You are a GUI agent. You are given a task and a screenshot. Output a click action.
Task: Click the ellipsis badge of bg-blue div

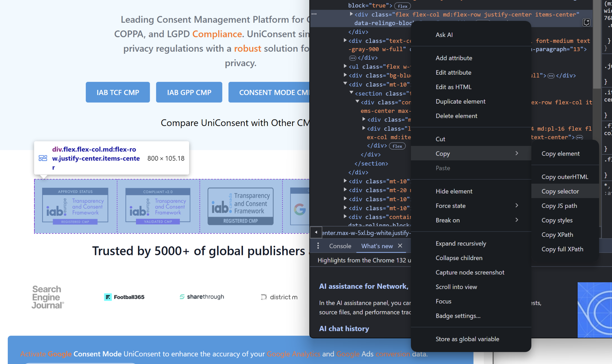pos(551,76)
